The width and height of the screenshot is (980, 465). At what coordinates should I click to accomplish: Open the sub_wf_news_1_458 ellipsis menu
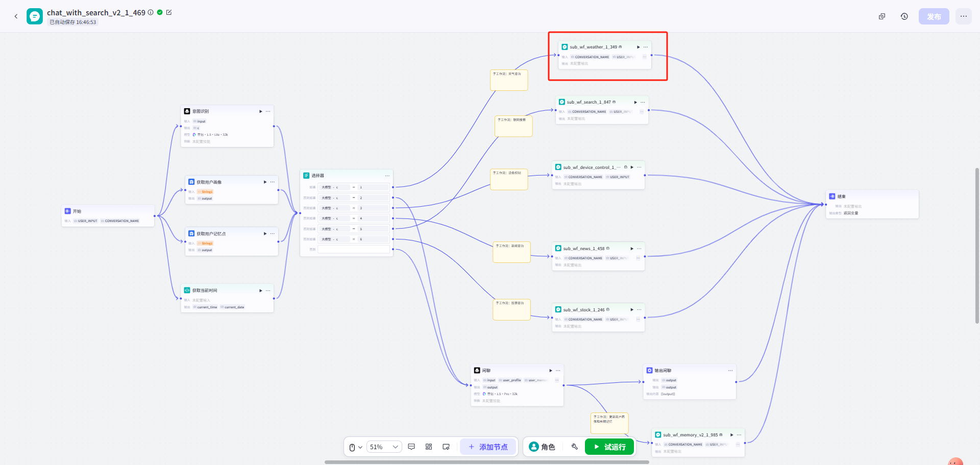[639, 249]
